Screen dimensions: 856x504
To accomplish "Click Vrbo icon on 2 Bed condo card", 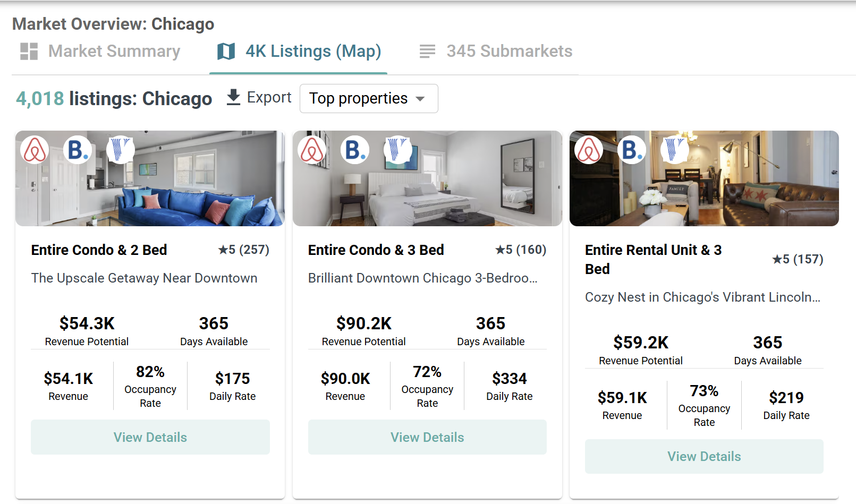I will coord(120,150).
